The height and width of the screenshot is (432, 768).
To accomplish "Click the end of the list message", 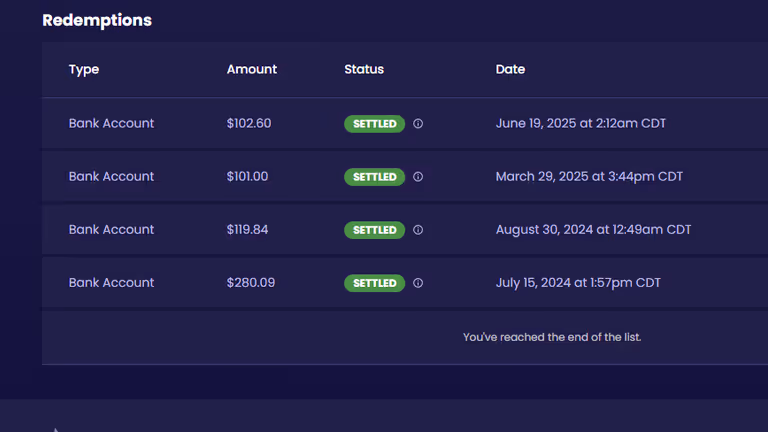I will (552, 337).
